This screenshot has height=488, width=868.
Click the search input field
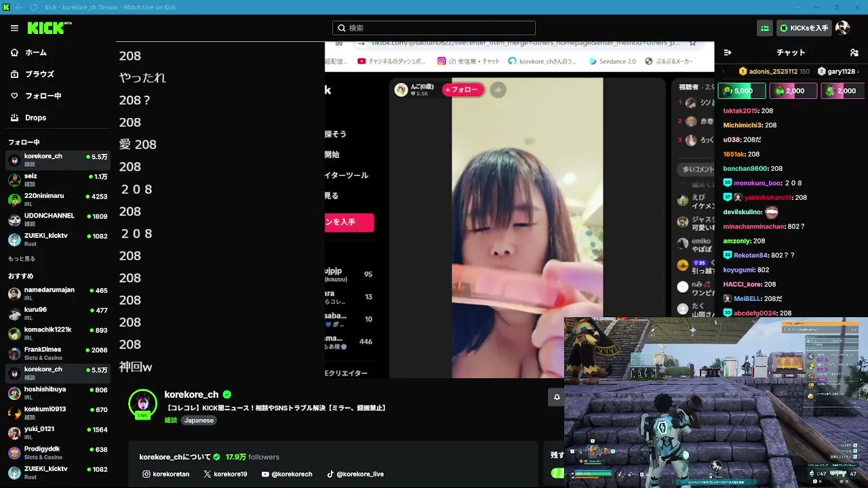(x=434, y=28)
